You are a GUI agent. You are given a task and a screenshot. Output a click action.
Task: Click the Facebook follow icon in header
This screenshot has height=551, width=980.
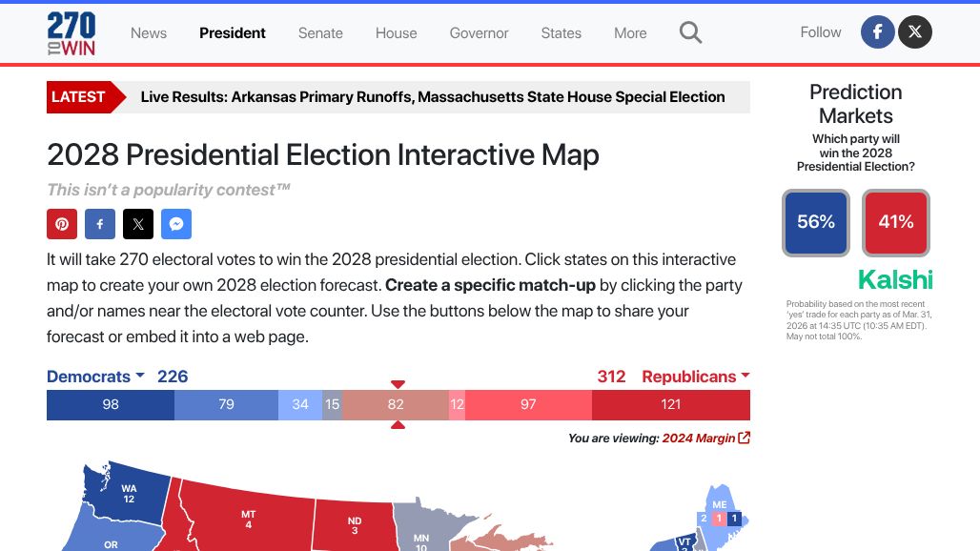click(877, 32)
